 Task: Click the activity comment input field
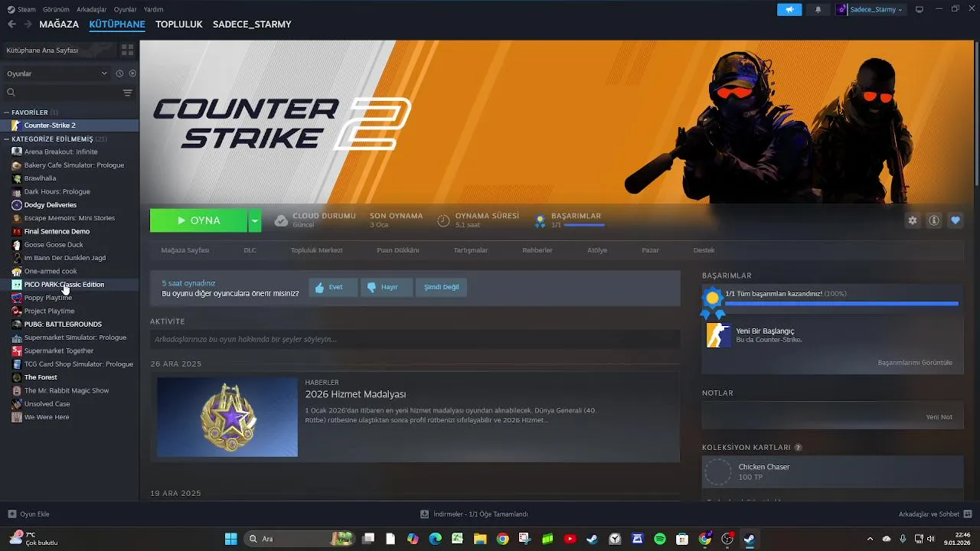(415, 339)
